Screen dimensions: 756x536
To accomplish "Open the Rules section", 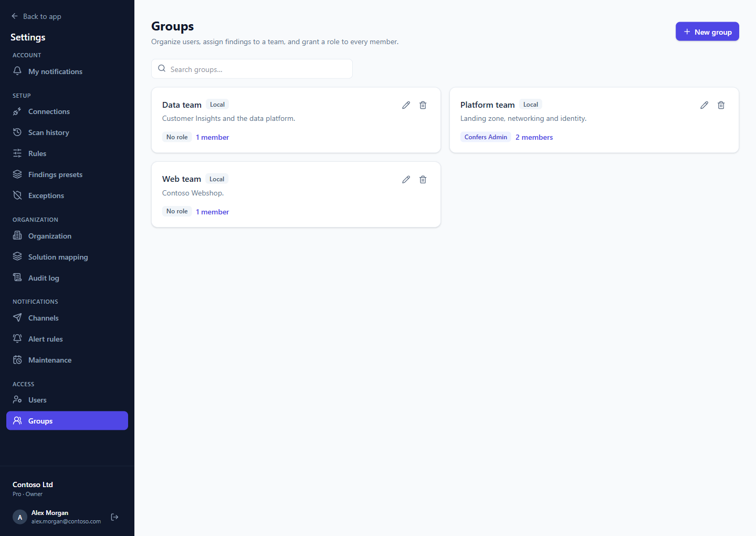I will [67, 153].
